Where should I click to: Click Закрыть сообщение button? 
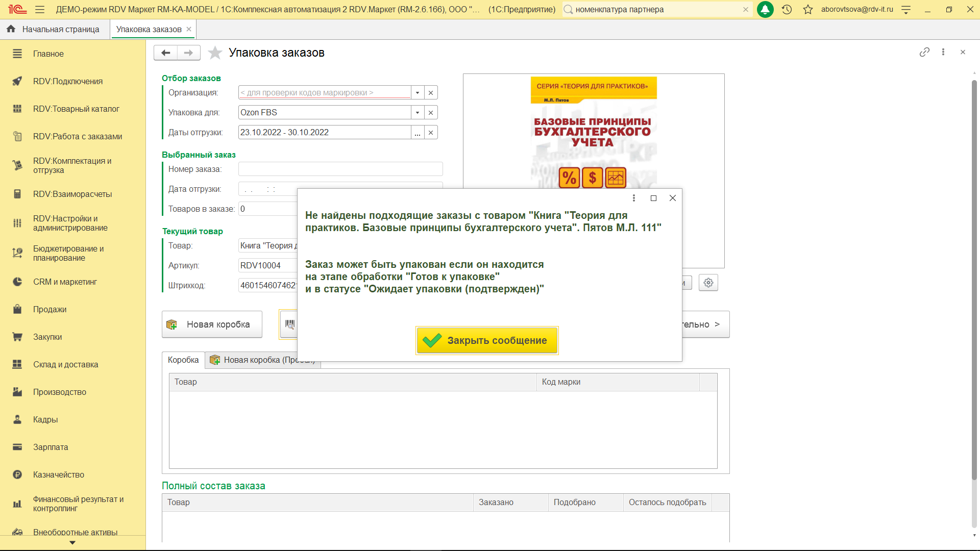point(486,340)
